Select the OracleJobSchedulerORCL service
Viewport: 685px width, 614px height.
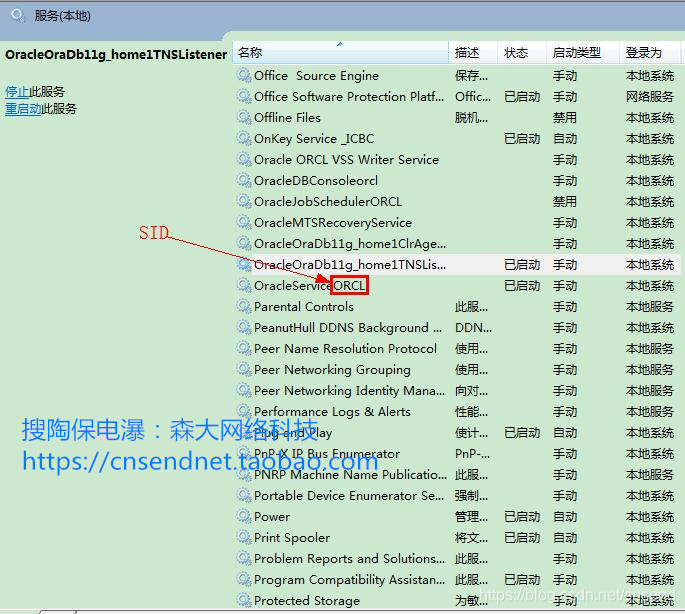457,201
